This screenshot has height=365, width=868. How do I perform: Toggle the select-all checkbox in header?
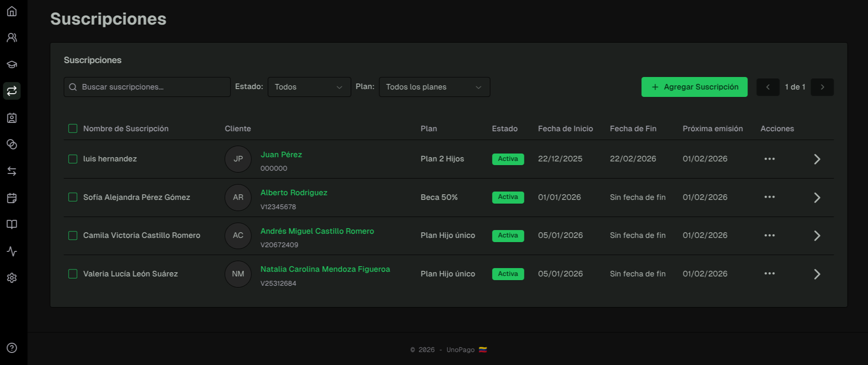(x=73, y=128)
